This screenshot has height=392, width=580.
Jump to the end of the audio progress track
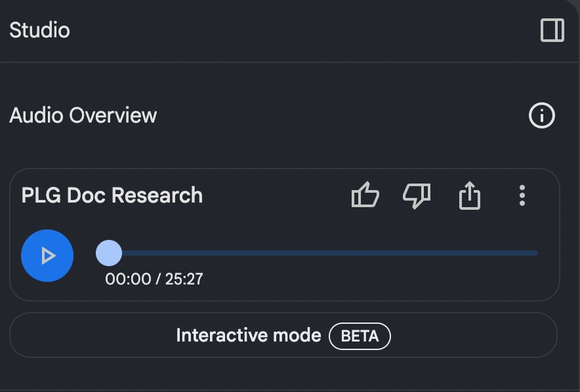coord(536,253)
